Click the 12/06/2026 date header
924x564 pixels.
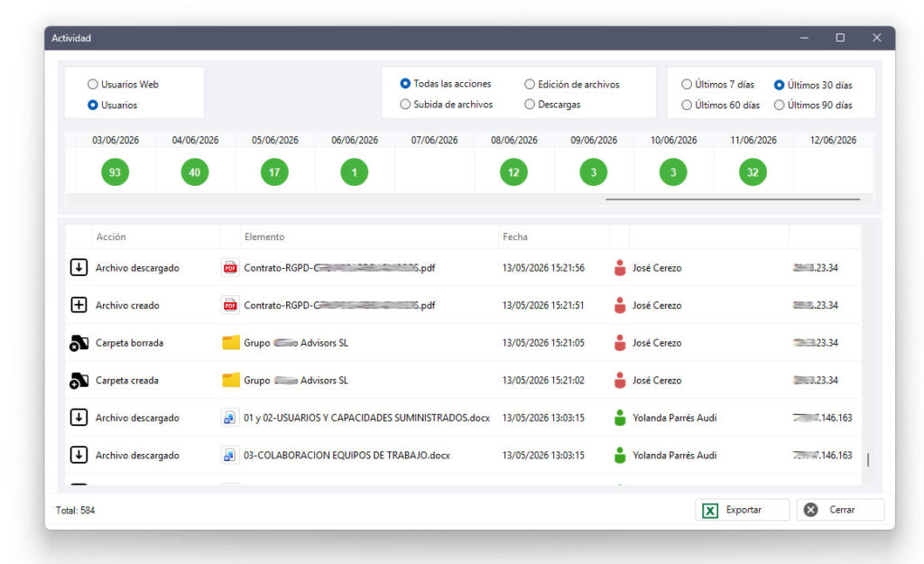(833, 140)
